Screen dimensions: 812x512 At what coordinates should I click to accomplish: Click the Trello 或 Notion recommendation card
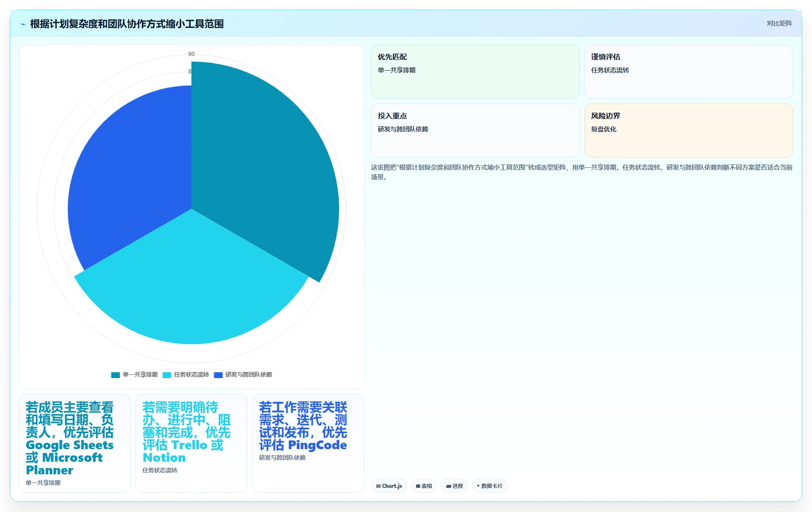[192, 443]
